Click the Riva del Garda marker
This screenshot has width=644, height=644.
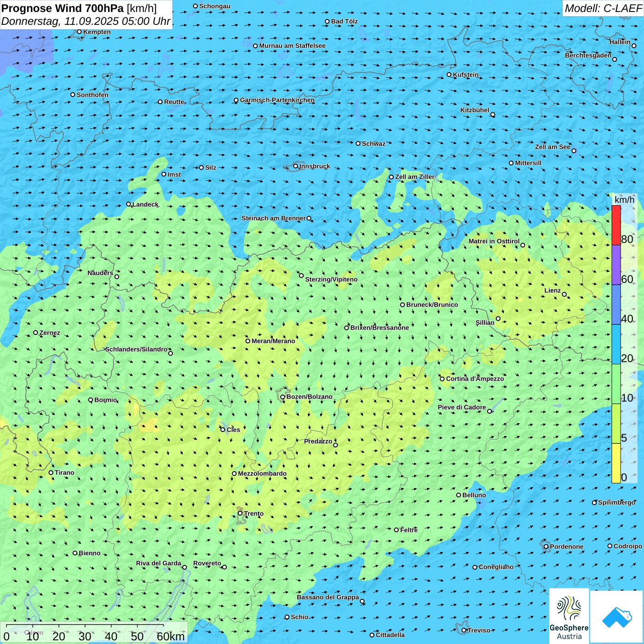[184, 567]
